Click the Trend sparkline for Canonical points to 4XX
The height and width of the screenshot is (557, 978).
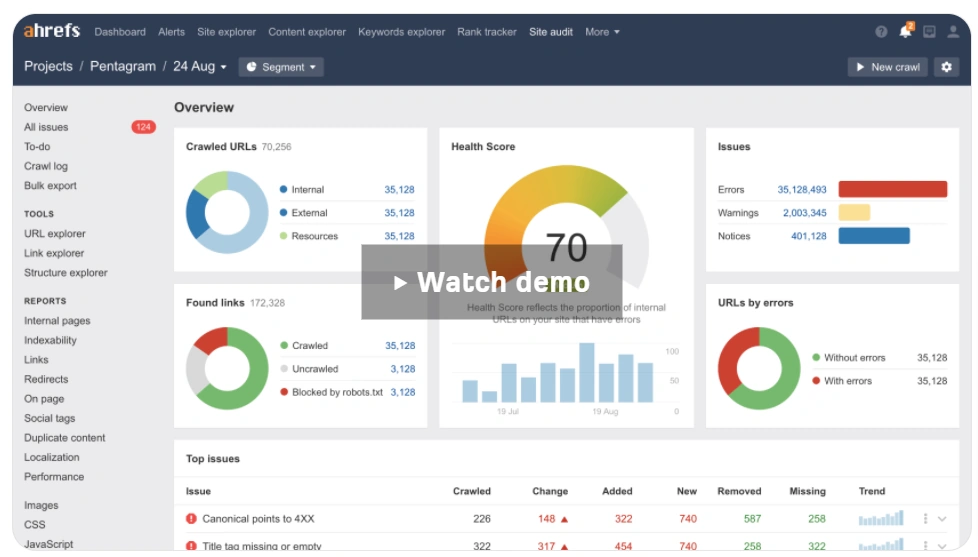click(x=880, y=519)
